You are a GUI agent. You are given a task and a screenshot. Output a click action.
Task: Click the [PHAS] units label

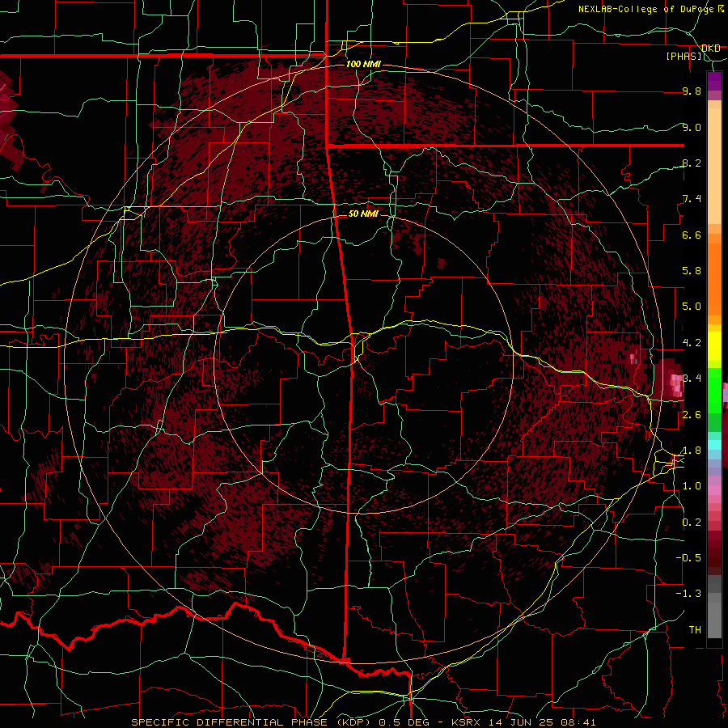[684, 57]
